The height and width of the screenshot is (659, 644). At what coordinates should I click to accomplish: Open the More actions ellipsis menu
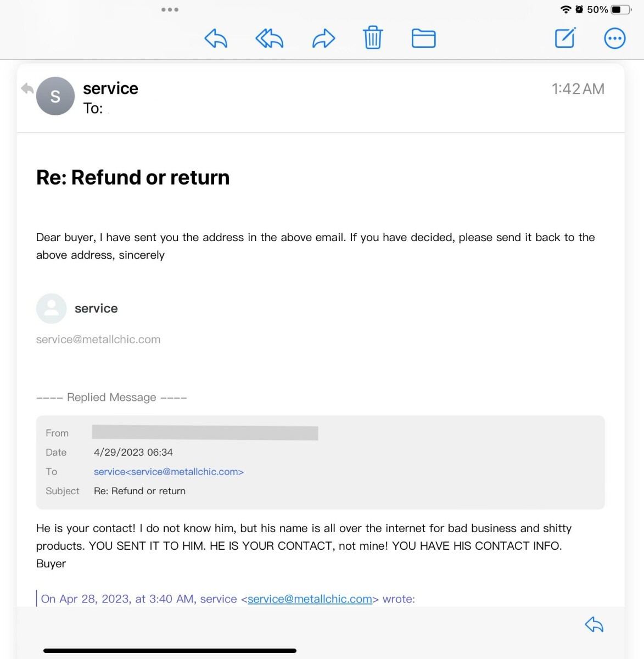pos(614,38)
